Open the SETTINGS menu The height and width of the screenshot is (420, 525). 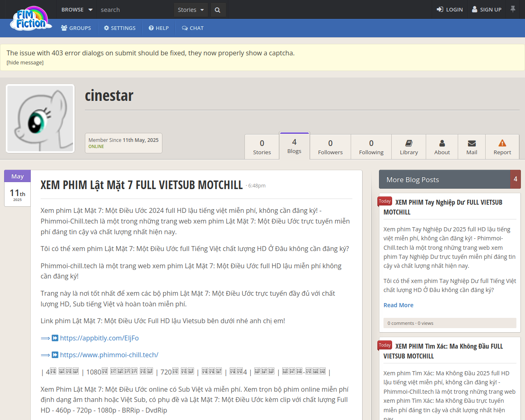point(120,28)
